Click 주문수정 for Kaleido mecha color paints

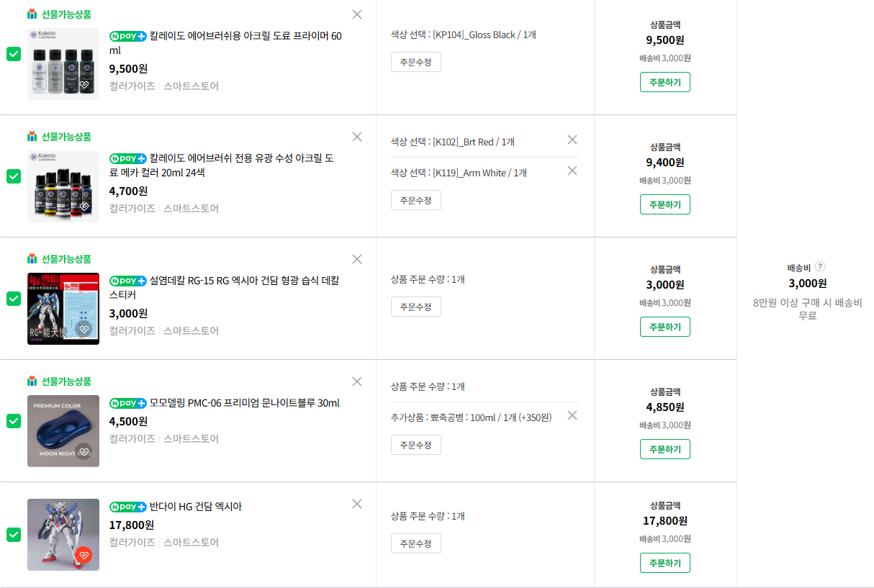tap(415, 200)
